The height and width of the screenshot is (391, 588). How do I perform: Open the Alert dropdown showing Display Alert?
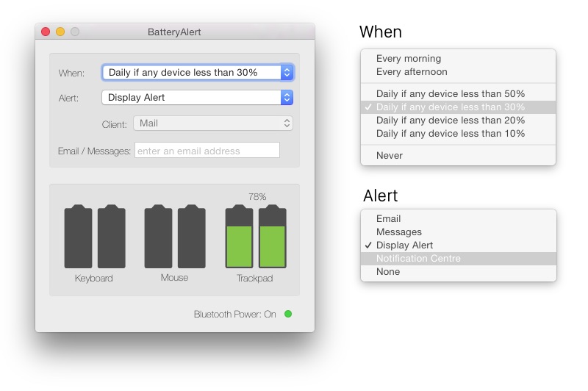198,98
